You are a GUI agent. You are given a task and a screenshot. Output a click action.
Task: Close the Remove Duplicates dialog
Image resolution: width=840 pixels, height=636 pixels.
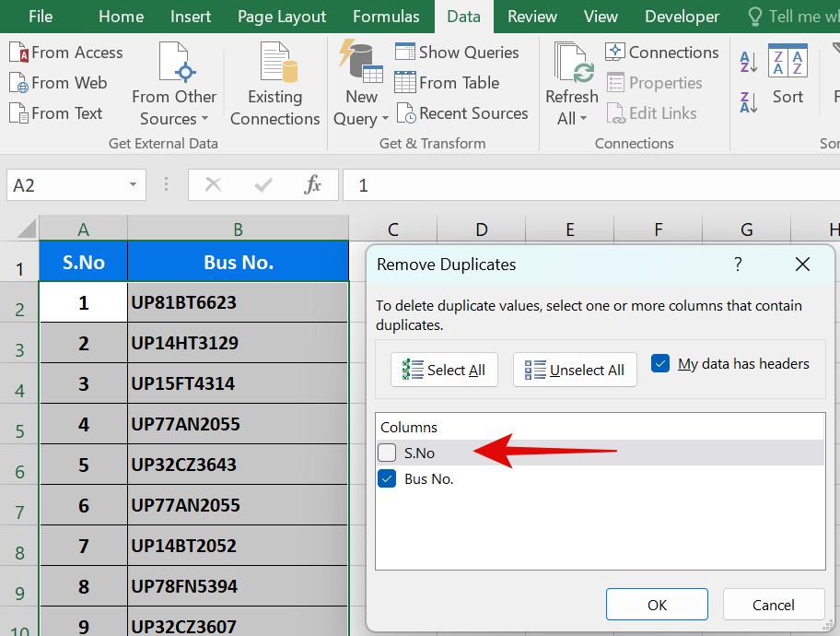tap(802, 264)
